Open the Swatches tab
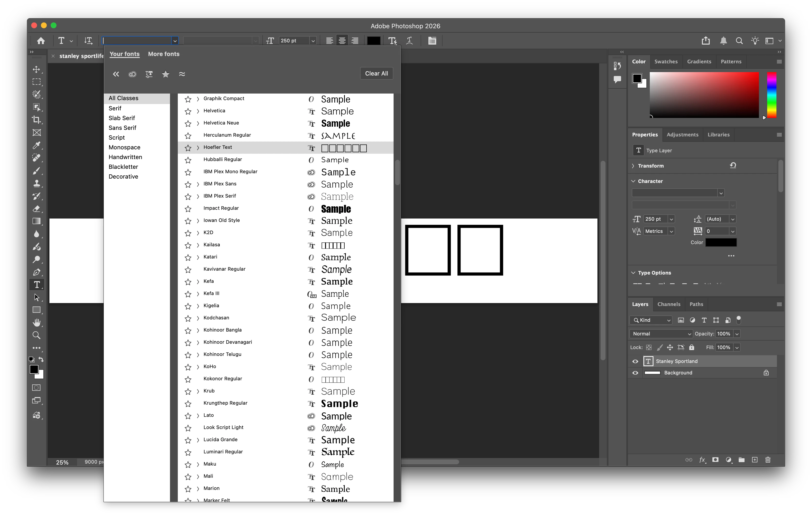This screenshot has width=812, height=515. 666,61
